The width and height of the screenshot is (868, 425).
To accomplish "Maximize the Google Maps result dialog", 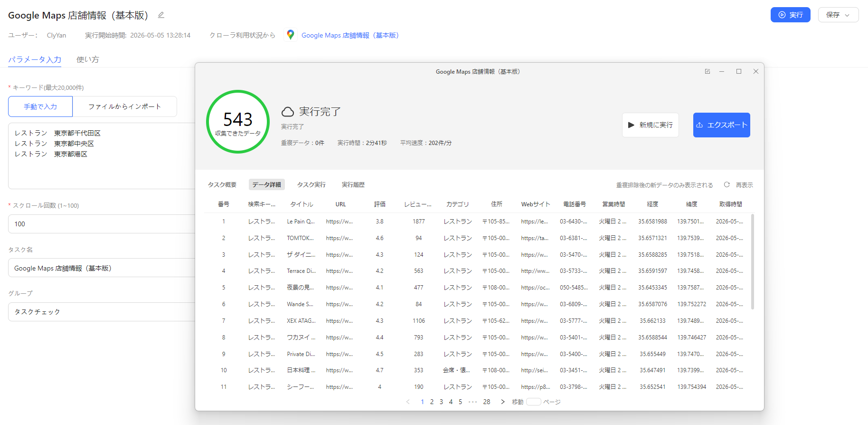I will pos(739,71).
